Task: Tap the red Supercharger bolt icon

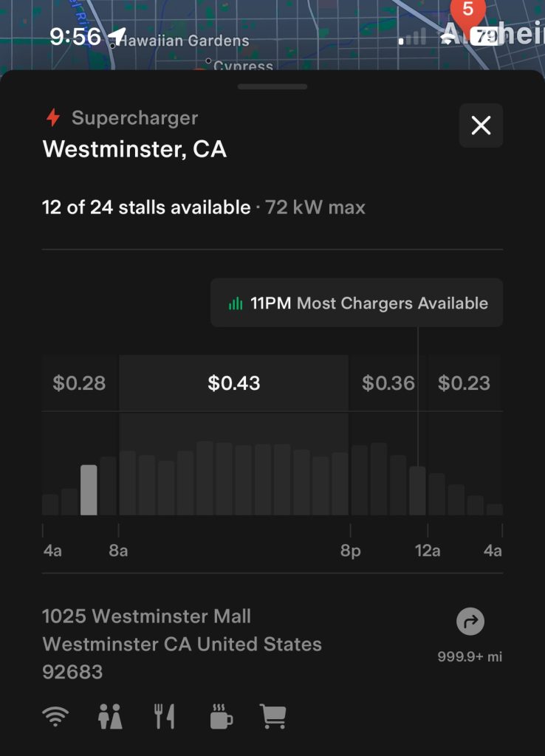Action: [53, 118]
